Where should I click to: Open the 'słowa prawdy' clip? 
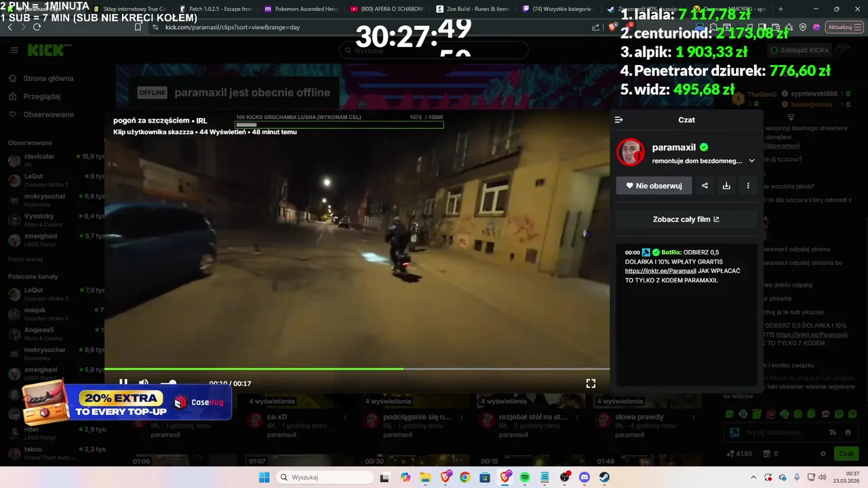coord(639,417)
